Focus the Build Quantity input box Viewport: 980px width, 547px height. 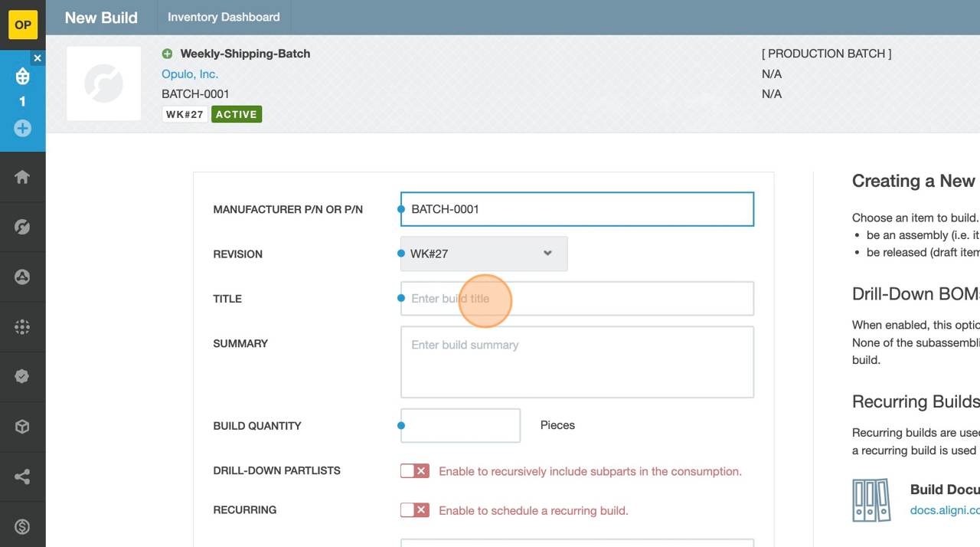460,425
